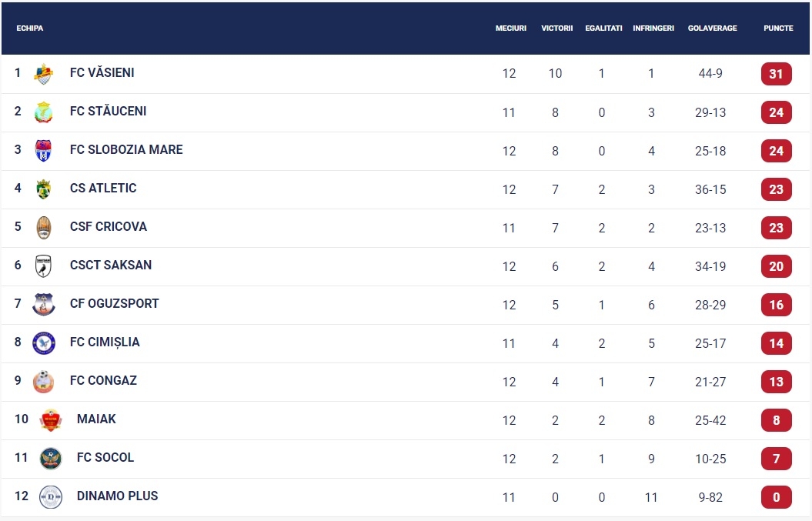The width and height of the screenshot is (812, 521).
Task: Click the GOLAVERAGE column header
Action: pyautogui.click(x=712, y=28)
